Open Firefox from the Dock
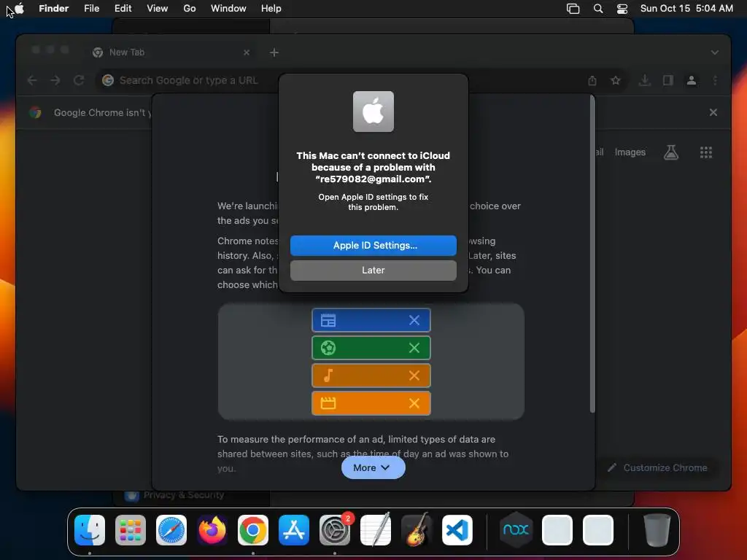This screenshot has width=747, height=560. coord(212,530)
